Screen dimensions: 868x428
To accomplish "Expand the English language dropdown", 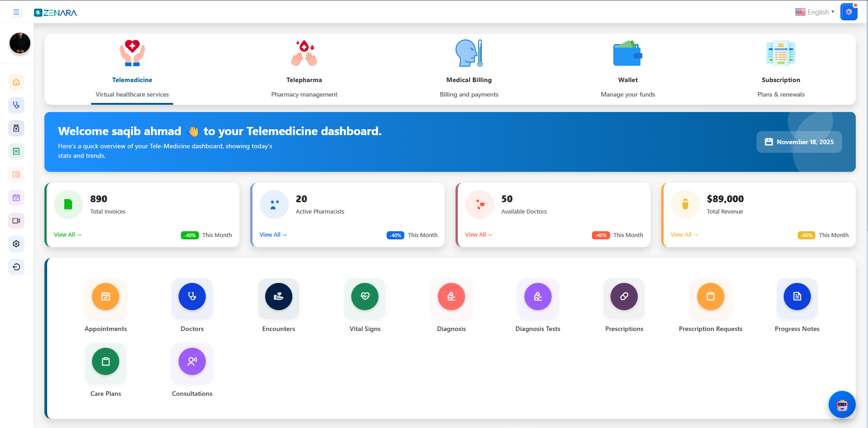I will [x=815, y=12].
